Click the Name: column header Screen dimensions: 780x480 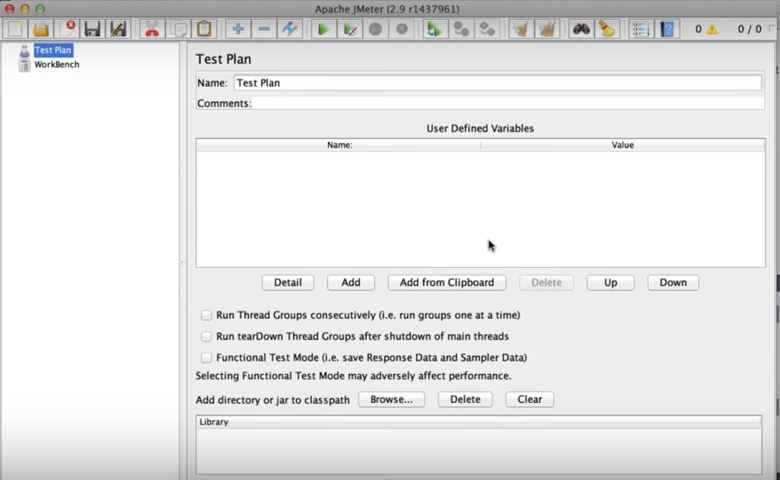coord(339,145)
